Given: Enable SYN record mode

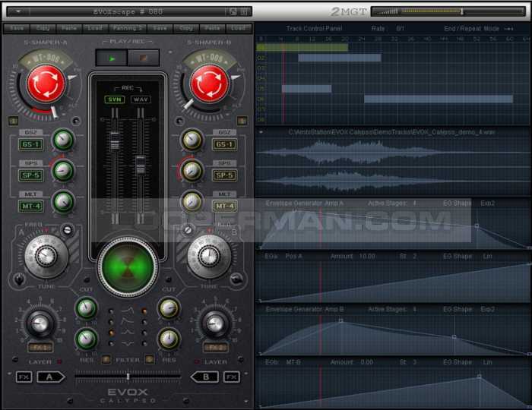Looking at the screenshot, I should 115,99.
